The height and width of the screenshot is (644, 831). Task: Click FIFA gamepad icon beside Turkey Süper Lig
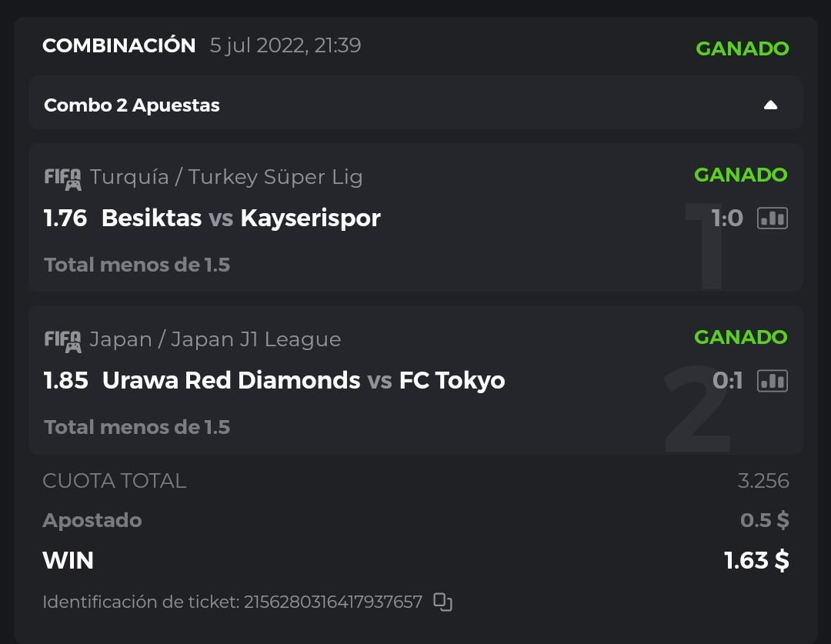(x=62, y=179)
